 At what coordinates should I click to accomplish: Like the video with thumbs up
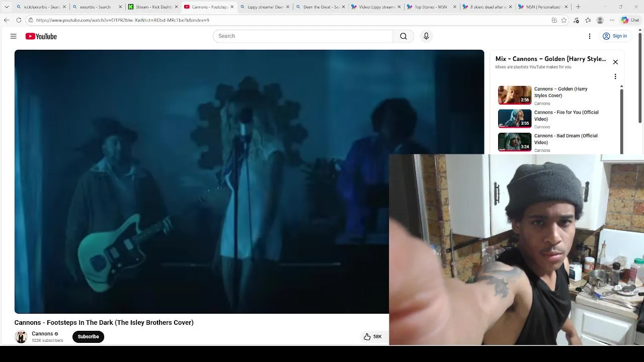pos(373,336)
